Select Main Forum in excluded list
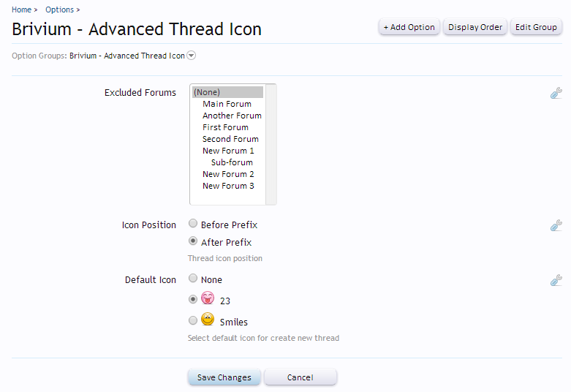 pyautogui.click(x=227, y=104)
